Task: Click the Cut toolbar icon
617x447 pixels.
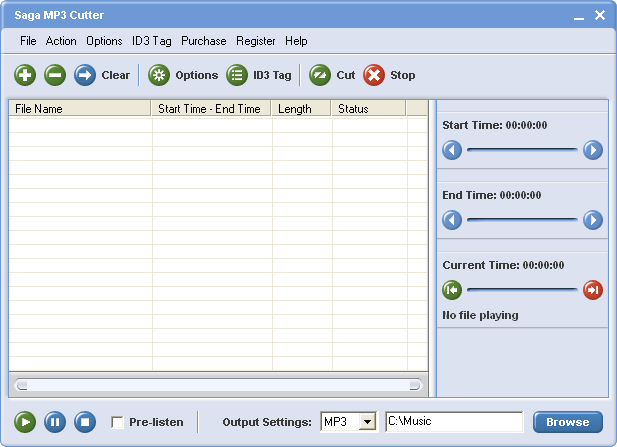Action: click(x=320, y=75)
